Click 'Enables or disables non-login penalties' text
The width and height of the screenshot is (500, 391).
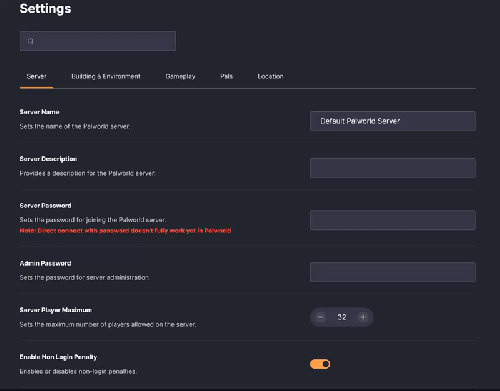click(x=78, y=371)
